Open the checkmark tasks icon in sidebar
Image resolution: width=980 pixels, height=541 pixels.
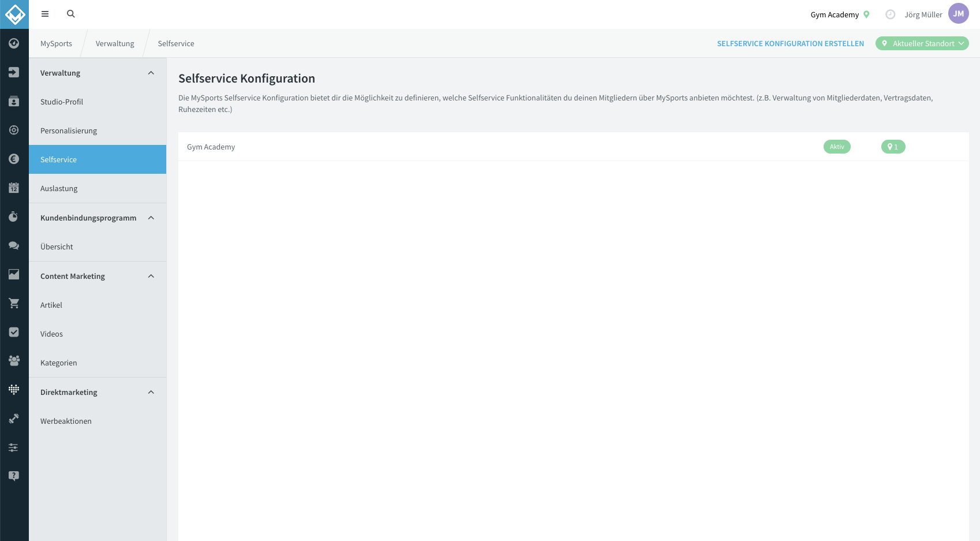(14, 332)
